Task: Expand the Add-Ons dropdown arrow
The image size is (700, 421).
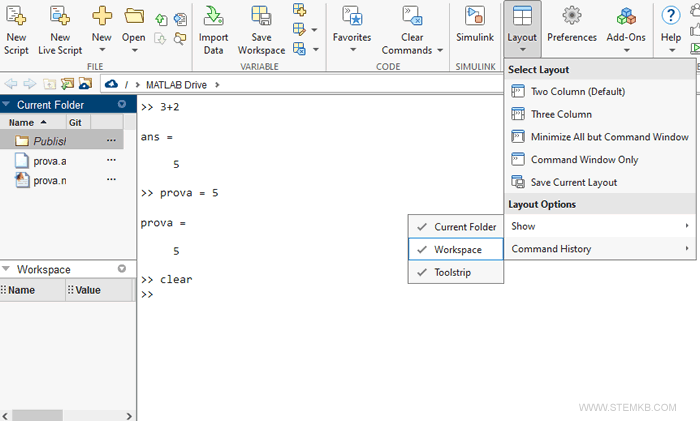Action: tap(626, 50)
